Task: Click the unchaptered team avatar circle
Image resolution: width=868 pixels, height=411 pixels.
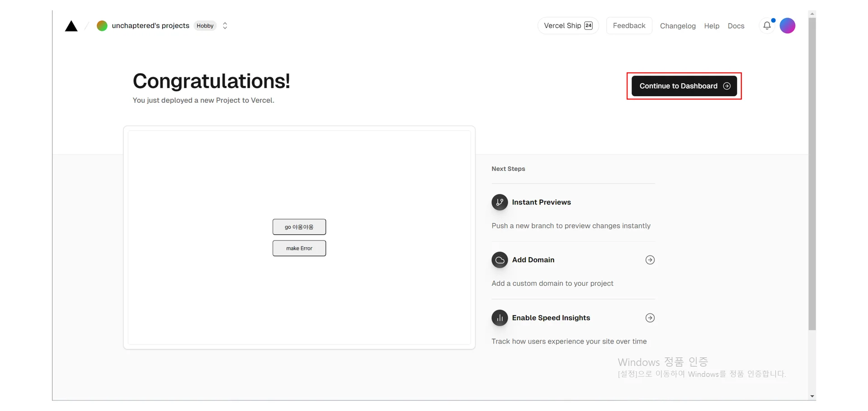Action: (x=102, y=26)
